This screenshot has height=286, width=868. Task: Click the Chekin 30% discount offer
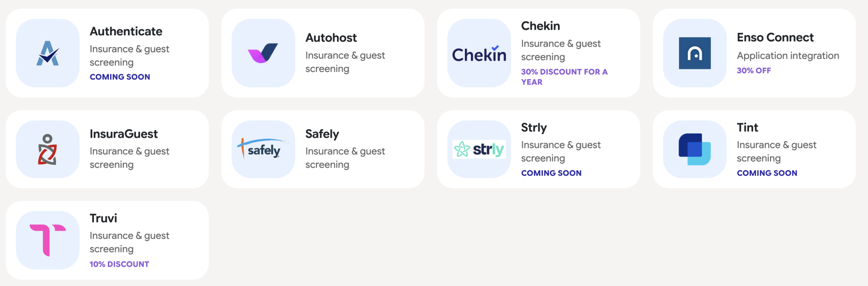[565, 77]
